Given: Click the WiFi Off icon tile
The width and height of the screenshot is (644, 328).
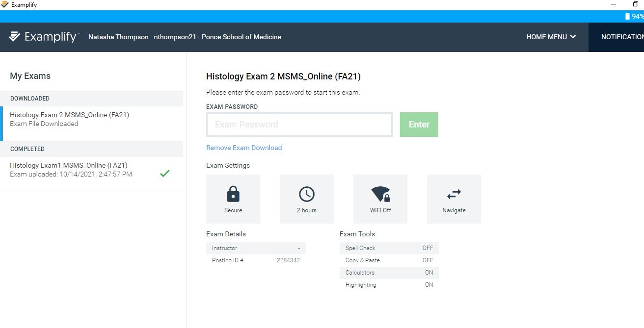Looking at the screenshot, I should point(380,199).
